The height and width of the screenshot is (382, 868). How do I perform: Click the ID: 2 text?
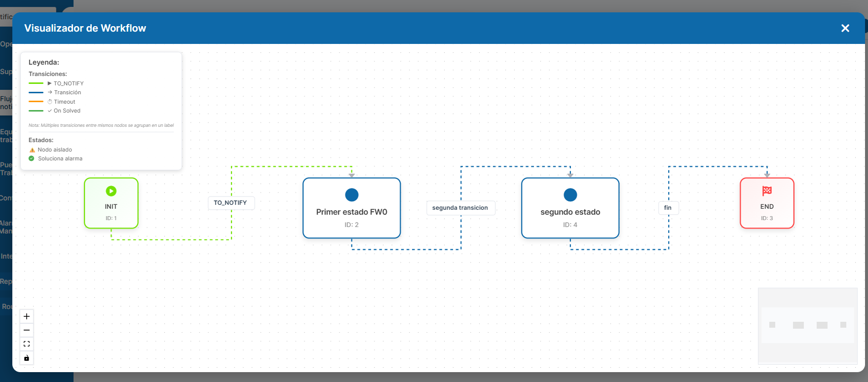click(x=352, y=225)
